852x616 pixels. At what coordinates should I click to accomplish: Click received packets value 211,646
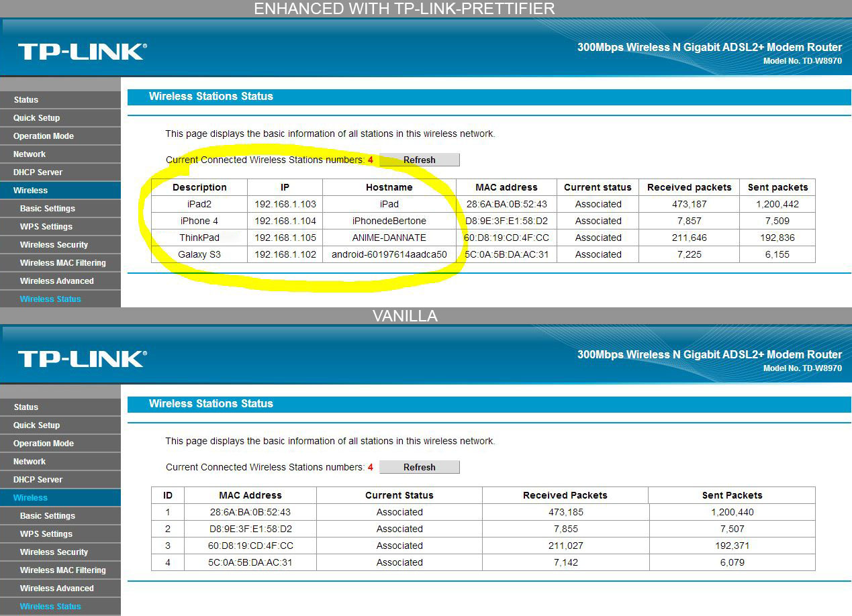tap(689, 238)
